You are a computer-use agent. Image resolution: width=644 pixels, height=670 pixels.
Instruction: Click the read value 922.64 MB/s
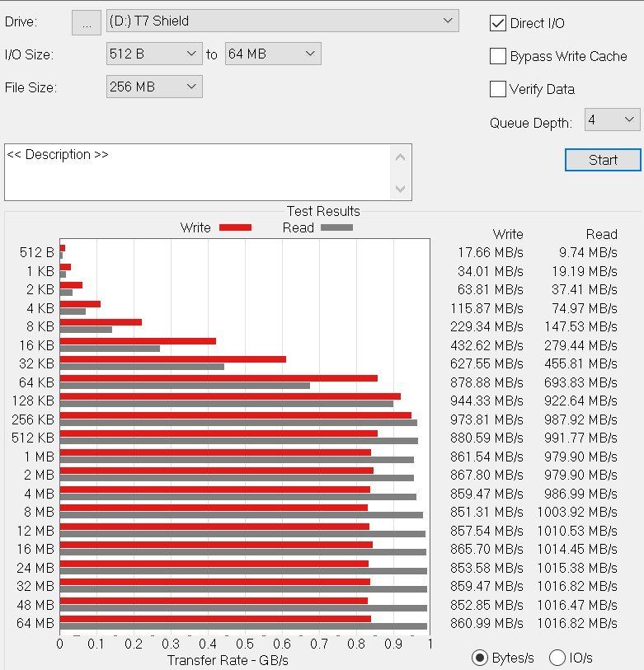(x=581, y=401)
